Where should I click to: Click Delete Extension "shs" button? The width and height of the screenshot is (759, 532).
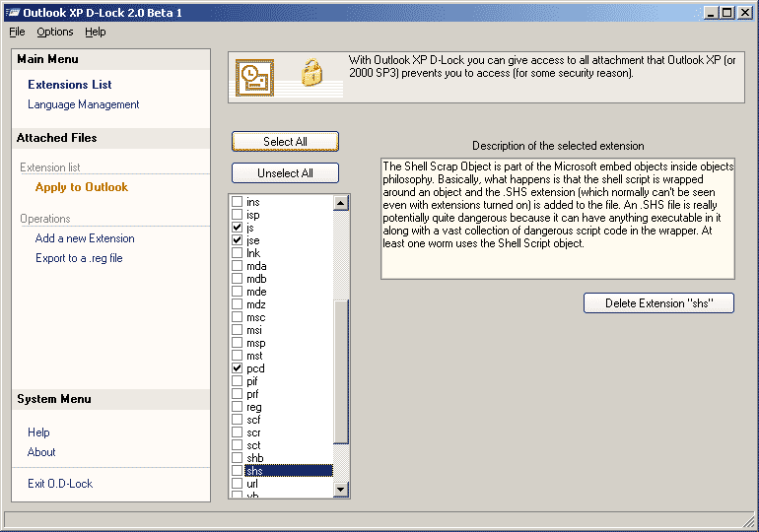point(658,303)
